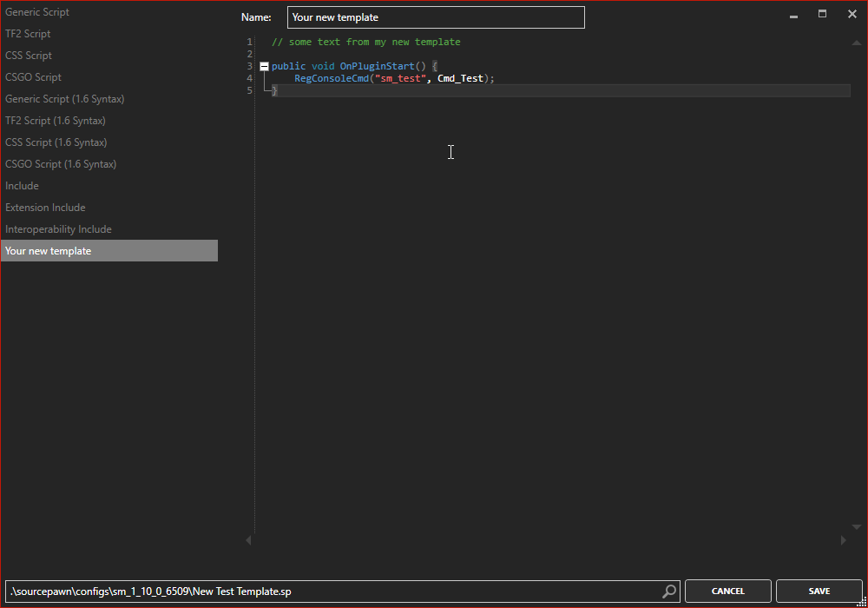Click the window resize grip corner
868x608 pixels.
pyautogui.click(x=862, y=603)
